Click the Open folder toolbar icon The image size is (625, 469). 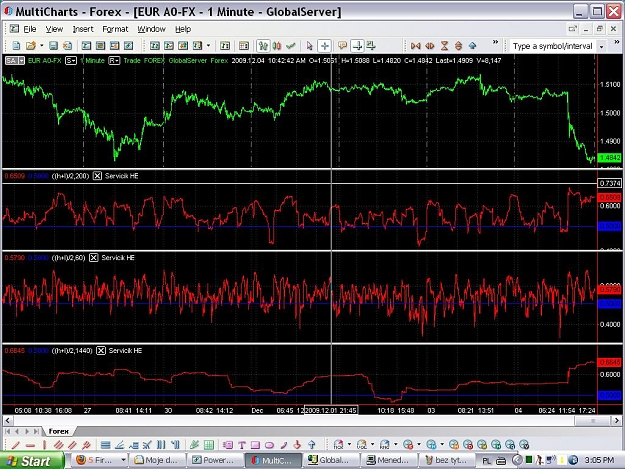pyautogui.click(x=30, y=46)
